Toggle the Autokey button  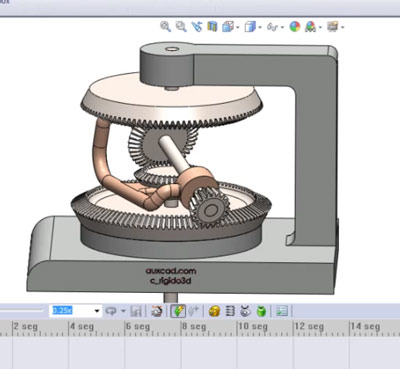tap(178, 311)
